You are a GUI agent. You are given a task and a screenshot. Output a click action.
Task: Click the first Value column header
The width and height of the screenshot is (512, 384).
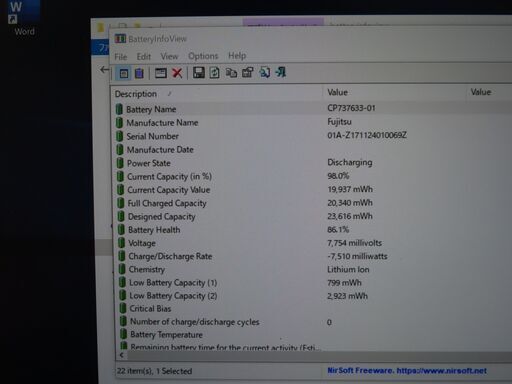[x=394, y=92]
